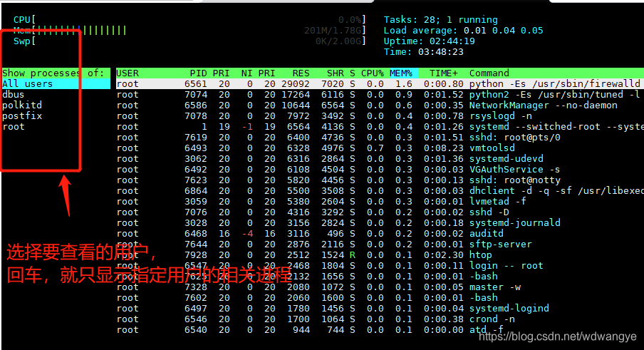Sort by the PID column header

tap(198, 73)
